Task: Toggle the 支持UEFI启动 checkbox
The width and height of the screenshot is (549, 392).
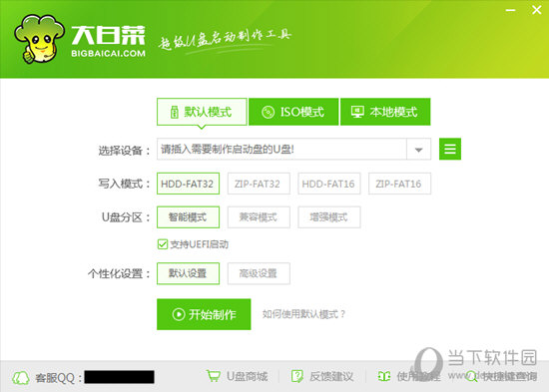Action: tap(163, 244)
